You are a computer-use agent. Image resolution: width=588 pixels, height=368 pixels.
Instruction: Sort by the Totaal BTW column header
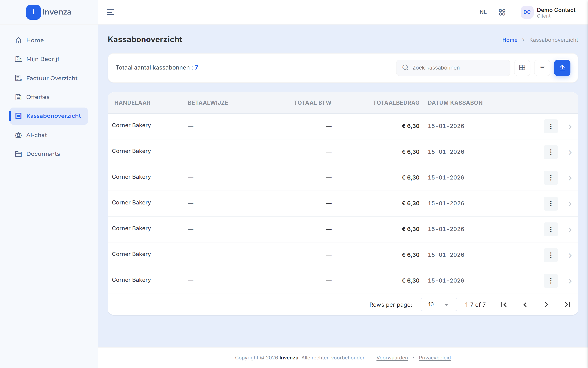(312, 103)
